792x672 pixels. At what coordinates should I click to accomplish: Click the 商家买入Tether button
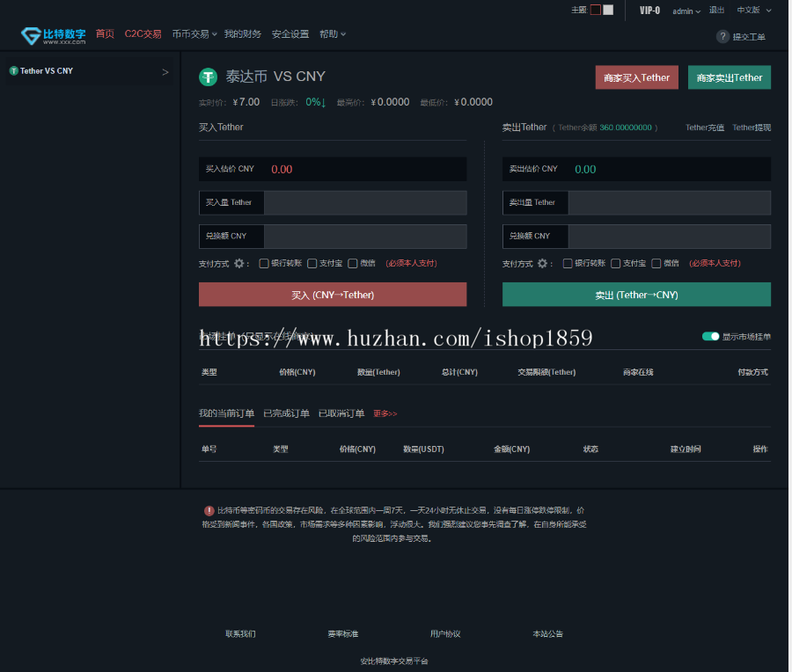tap(636, 77)
